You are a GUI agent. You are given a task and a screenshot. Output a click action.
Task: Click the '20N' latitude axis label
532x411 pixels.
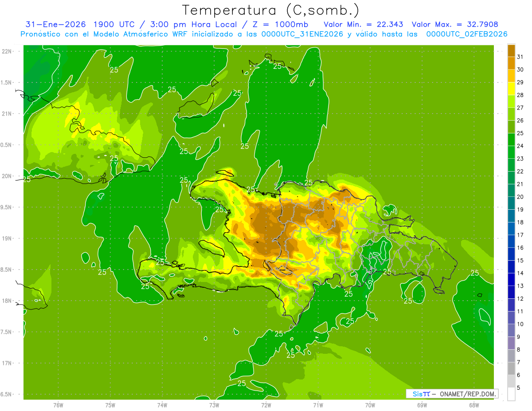coord(7,176)
